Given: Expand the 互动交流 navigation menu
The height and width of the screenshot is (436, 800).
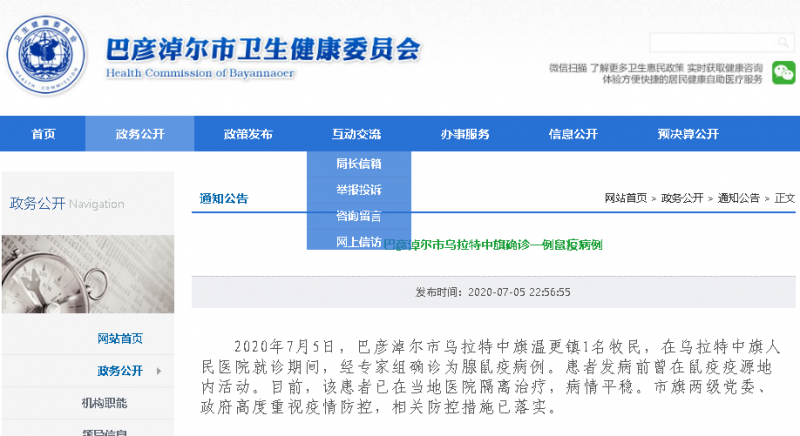Looking at the screenshot, I should [357, 134].
